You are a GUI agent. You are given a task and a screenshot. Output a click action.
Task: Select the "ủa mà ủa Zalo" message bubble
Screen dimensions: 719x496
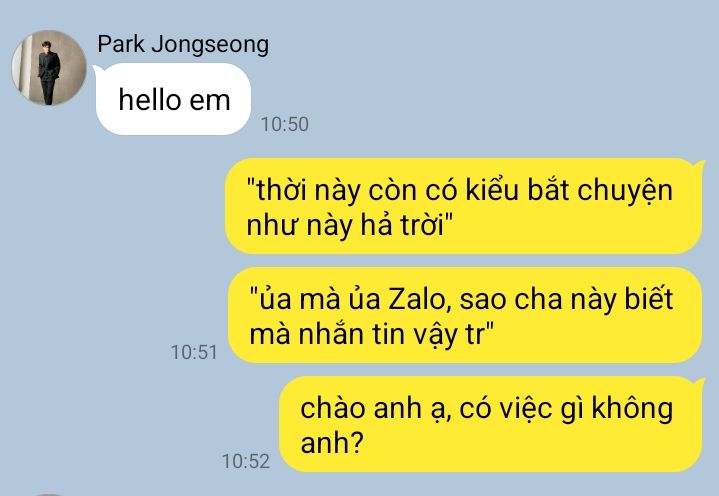465,315
